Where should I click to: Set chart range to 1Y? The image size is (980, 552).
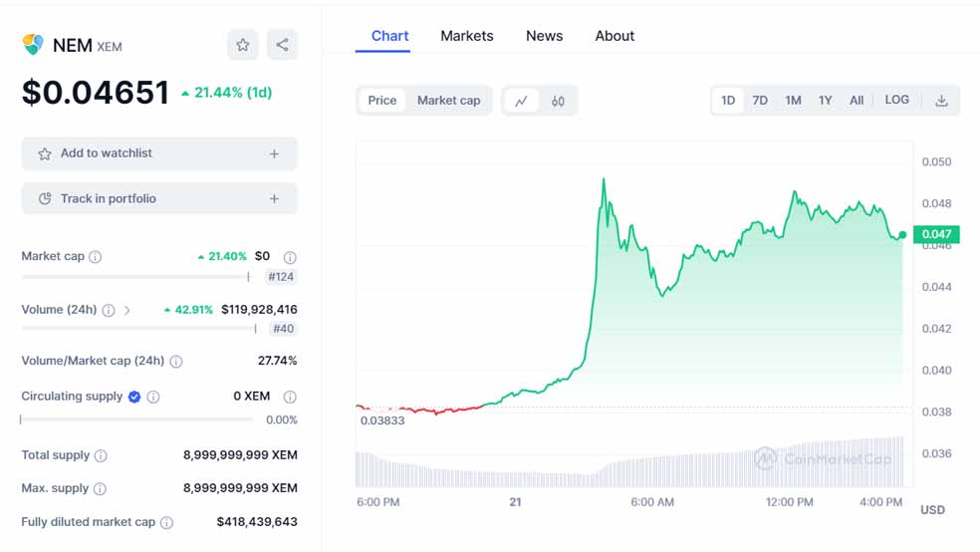pos(825,101)
